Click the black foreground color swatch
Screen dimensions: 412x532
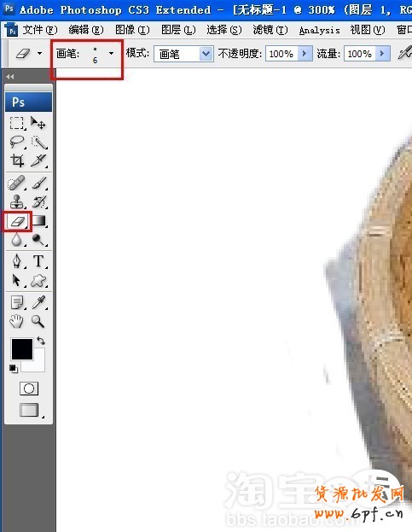coord(22,348)
